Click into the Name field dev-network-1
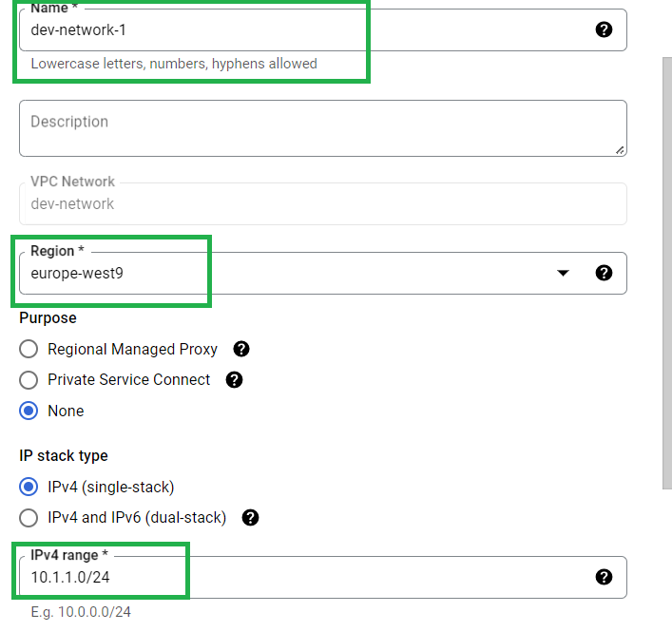Viewport: 672px width, 632px height. 323,29
